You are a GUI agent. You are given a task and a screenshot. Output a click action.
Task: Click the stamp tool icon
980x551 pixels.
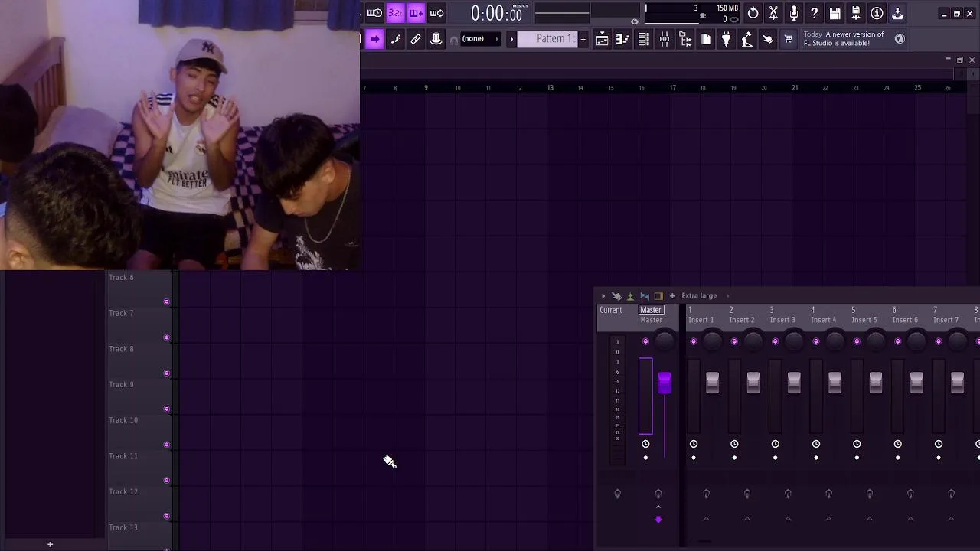pos(436,39)
